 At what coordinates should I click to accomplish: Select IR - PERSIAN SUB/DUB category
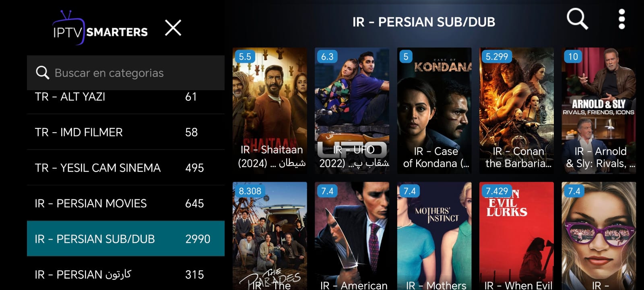coord(126,238)
